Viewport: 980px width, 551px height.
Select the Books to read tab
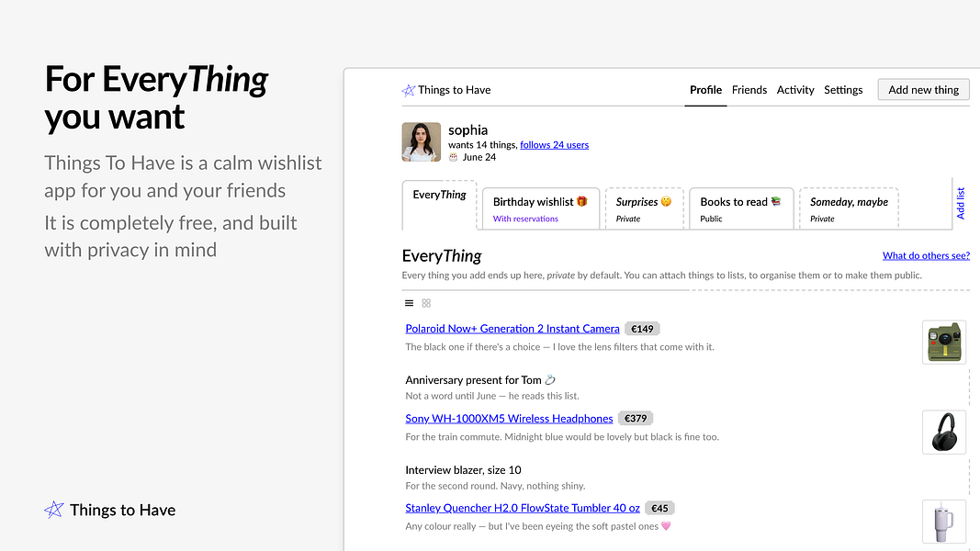pyautogui.click(x=741, y=208)
